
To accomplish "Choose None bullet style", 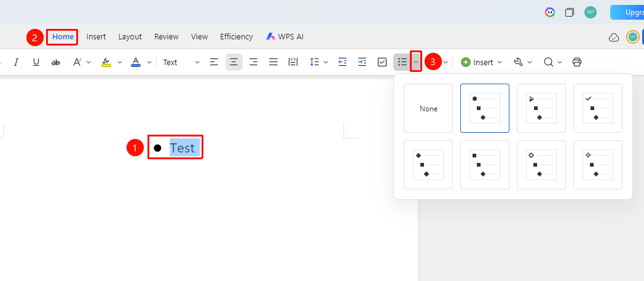I will tap(428, 108).
